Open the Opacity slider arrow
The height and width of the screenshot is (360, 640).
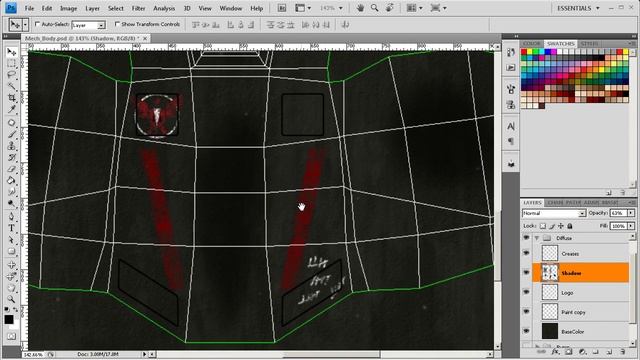tap(631, 213)
